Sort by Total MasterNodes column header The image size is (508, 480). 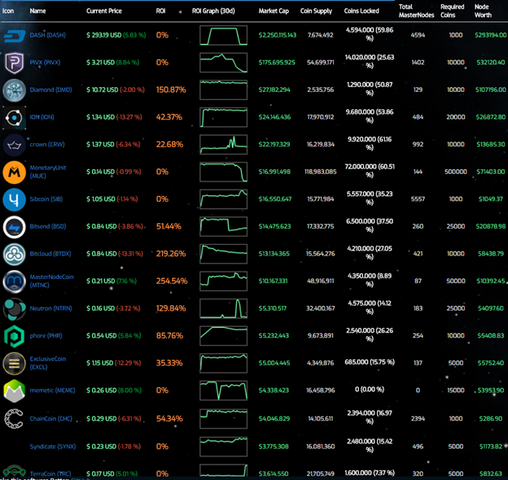click(416, 11)
